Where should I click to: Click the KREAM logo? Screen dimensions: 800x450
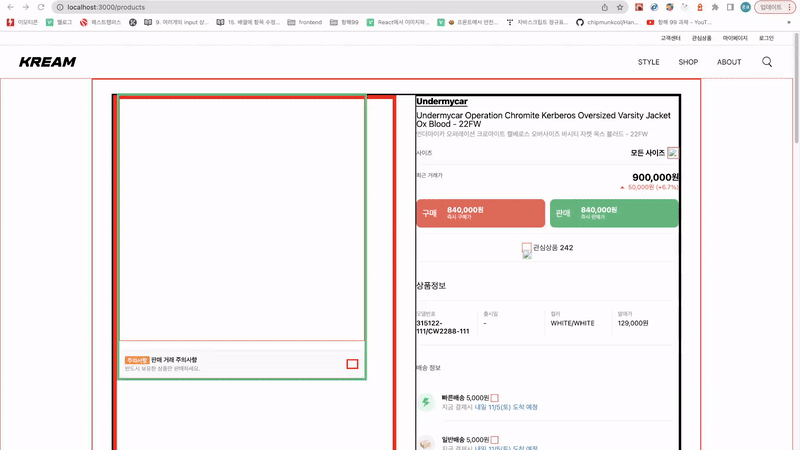(x=47, y=62)
